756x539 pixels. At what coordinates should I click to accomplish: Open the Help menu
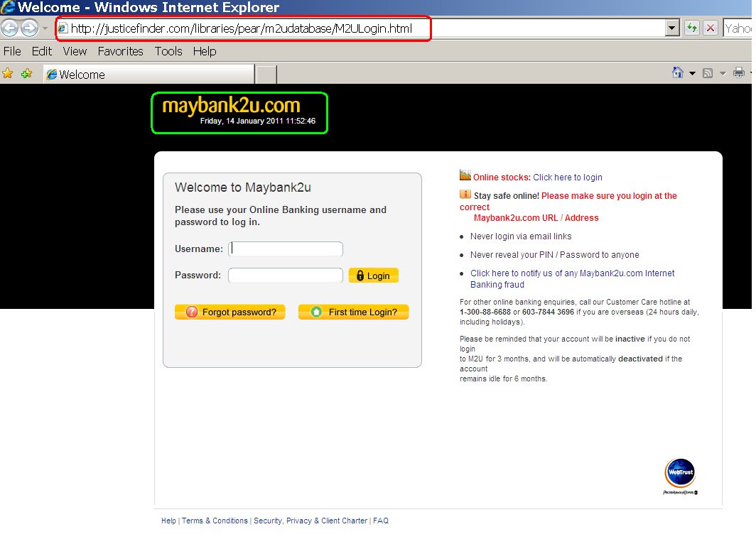click(205, 51)
